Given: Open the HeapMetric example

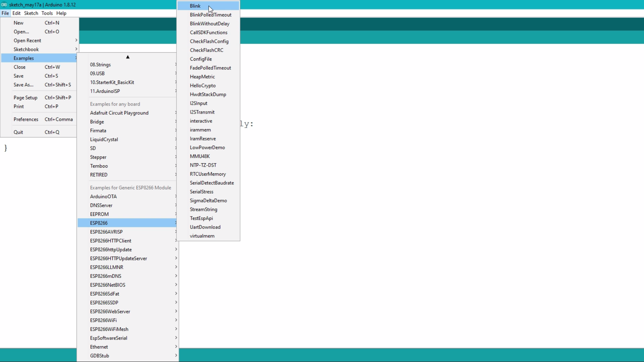Looking at the screenshot, I should pos(208,77).
